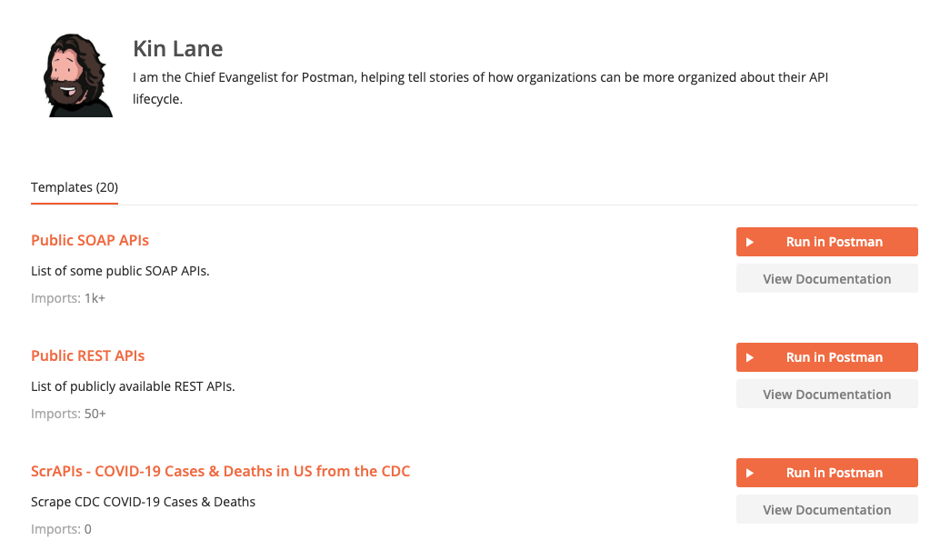
Task: Click the play triangle icon for ScrAPIs COVID-19 template
Action: point(749,473)
